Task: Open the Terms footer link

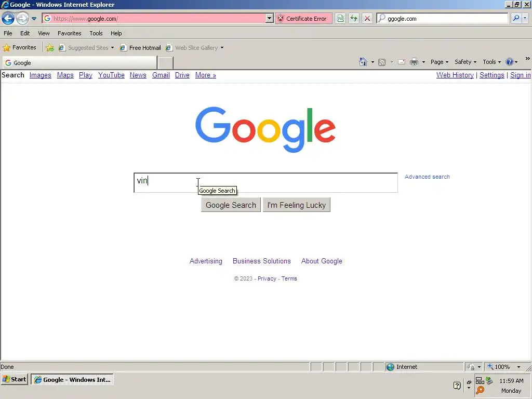Action: [x=289, y=278]
